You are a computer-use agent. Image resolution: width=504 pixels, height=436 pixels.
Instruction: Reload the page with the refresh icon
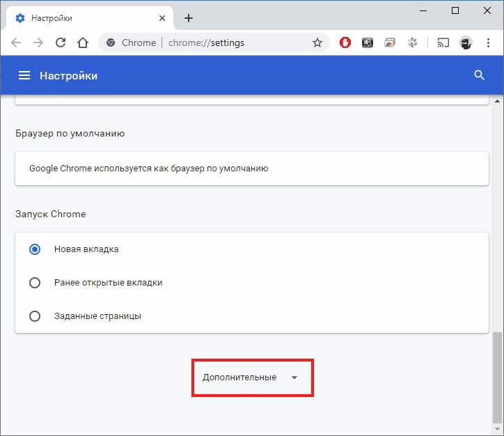point(61,42)
